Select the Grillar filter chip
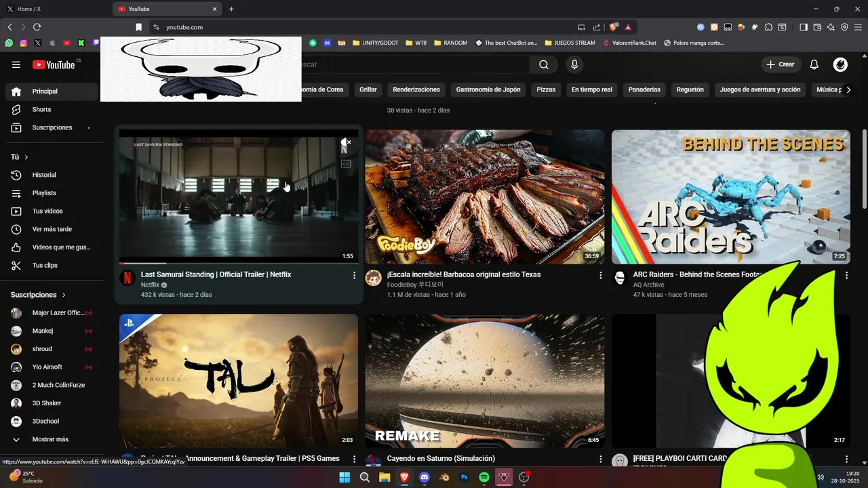This screenshot has height=488, width=868. (368, 89)
